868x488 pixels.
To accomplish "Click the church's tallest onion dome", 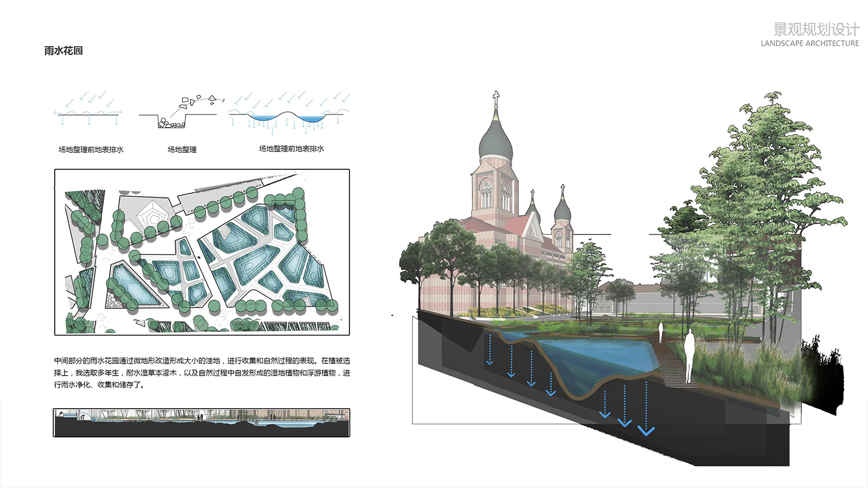I will tap(496, 141).
